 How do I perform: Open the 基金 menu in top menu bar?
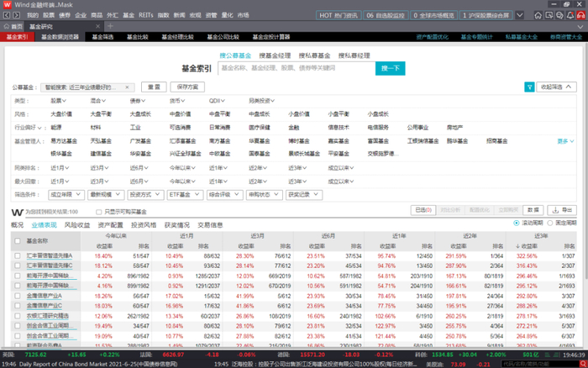pos(129,15)
